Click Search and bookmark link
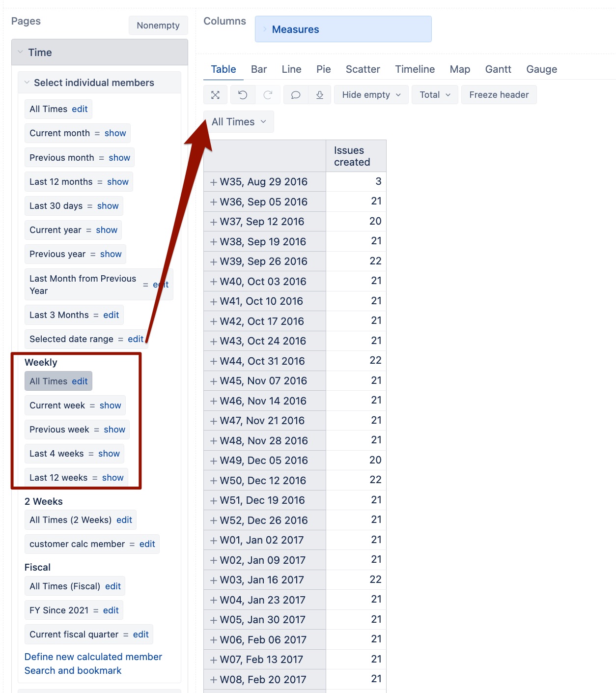 [73, 670]
